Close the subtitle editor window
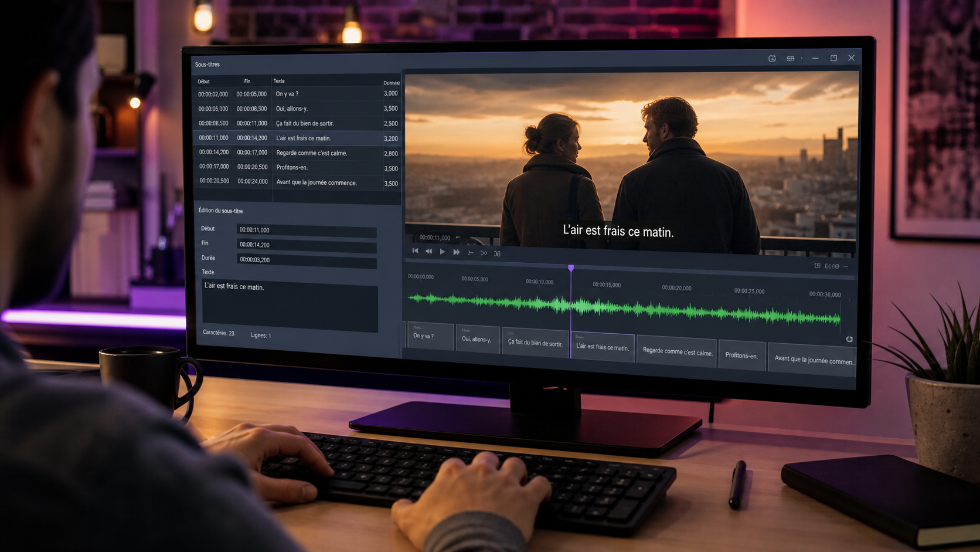Screen dimensions: 980x552 851,58
